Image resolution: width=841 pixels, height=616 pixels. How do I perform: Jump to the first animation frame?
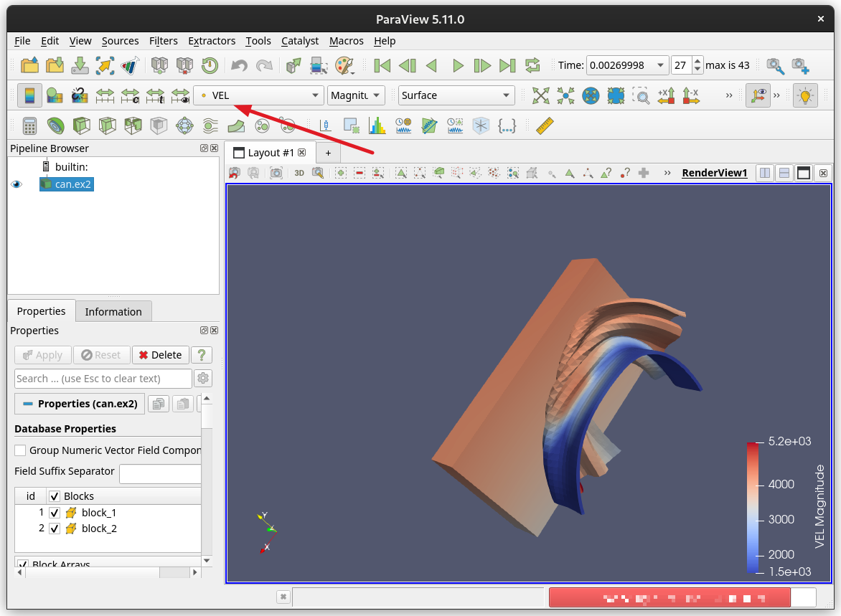pos(382,65)
